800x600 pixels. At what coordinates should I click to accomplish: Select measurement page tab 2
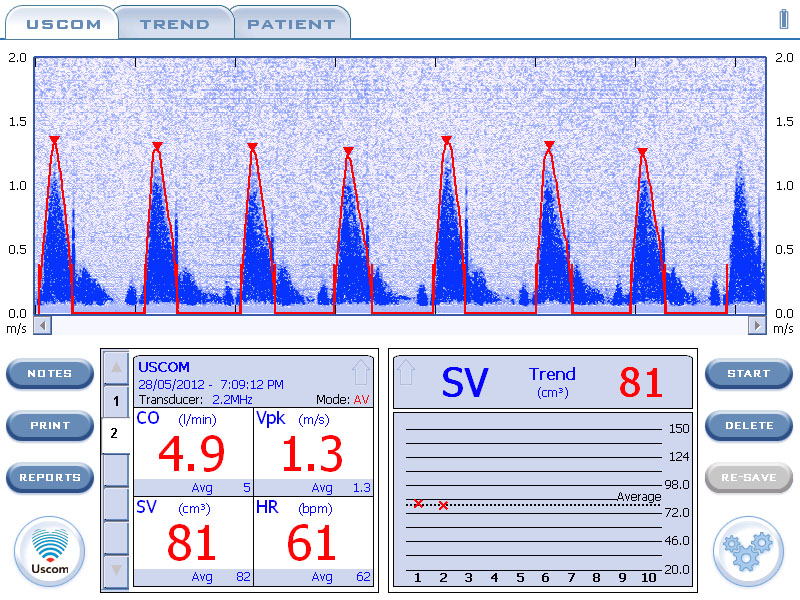click(115, 433)
